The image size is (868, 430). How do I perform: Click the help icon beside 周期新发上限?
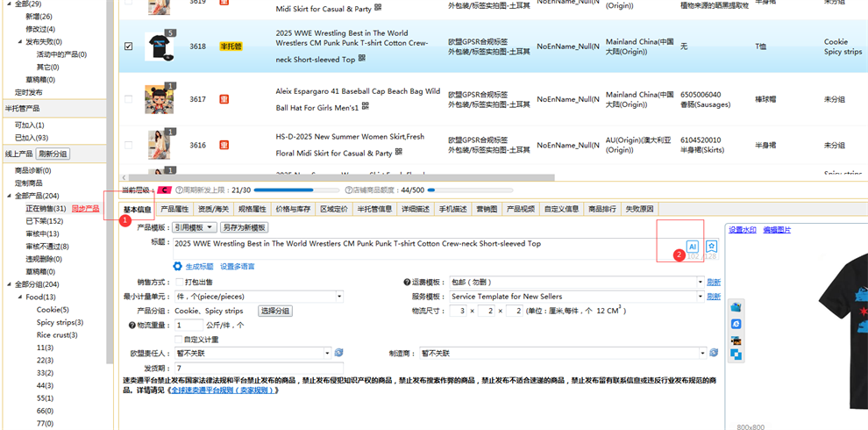tap(179, 190)
